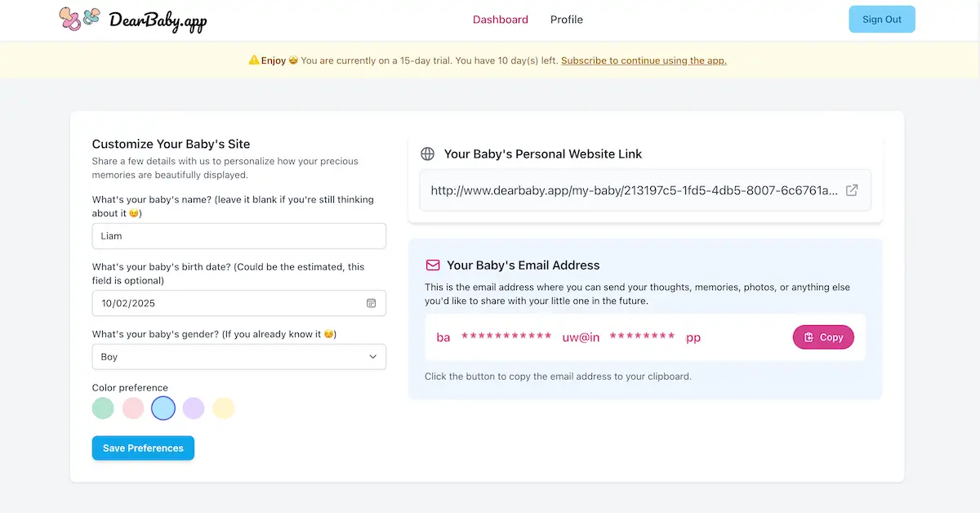
Task: Open the calendar picker icon in birth date field
Action: [371, 303]
